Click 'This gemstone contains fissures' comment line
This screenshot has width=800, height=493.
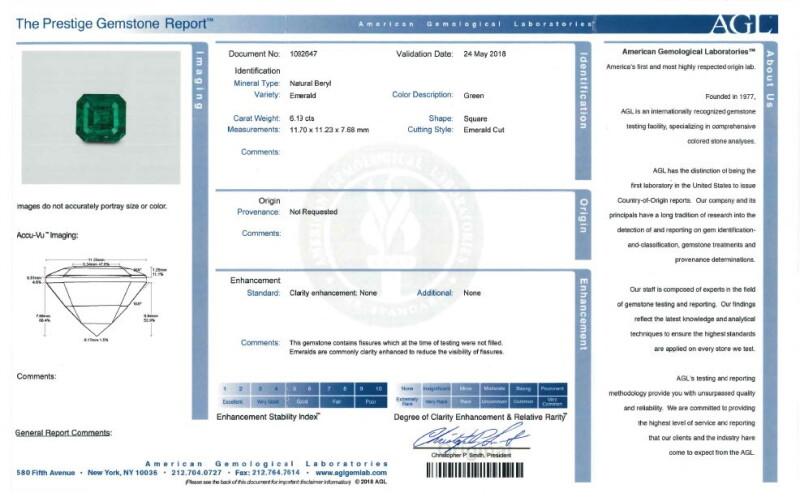point(396,343)
